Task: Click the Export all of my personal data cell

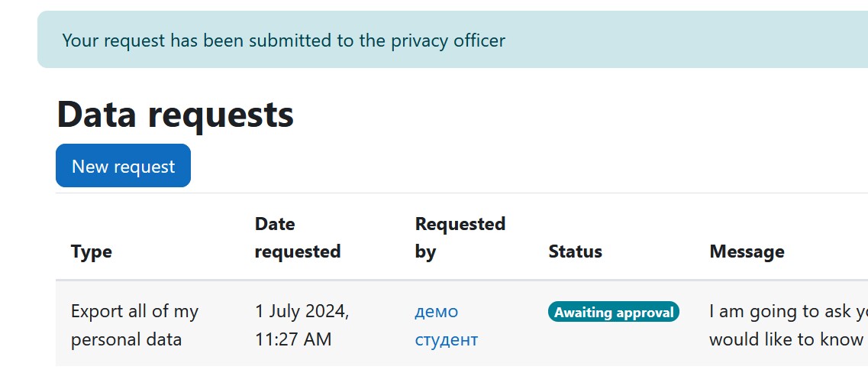Action: pyautogui.click(x=134, y=325)
